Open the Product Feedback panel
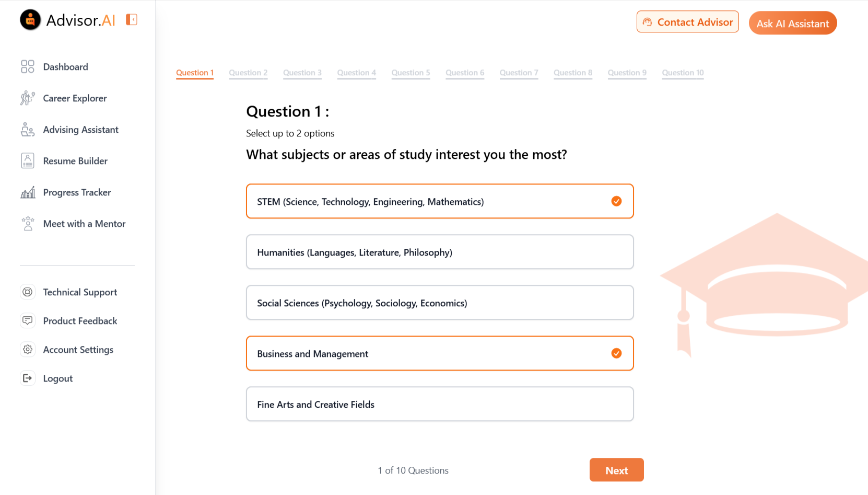 pyautogui.click(x=80, y=320)
